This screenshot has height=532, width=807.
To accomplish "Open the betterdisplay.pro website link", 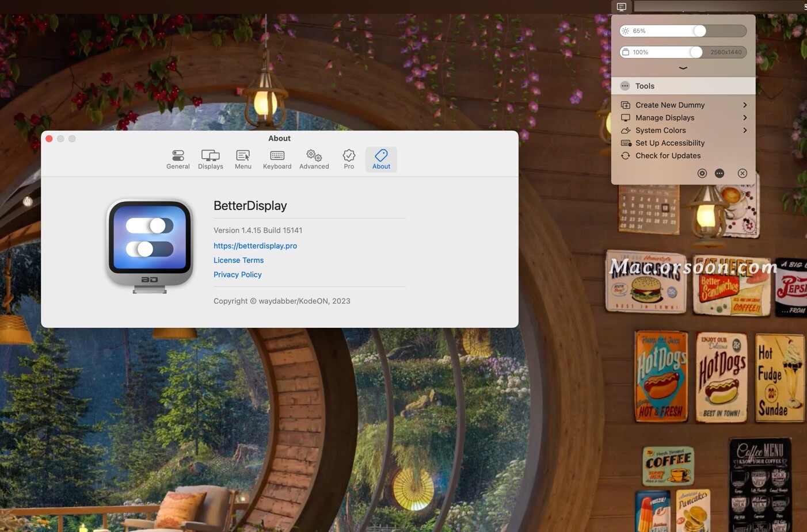I will coord(255,246).
